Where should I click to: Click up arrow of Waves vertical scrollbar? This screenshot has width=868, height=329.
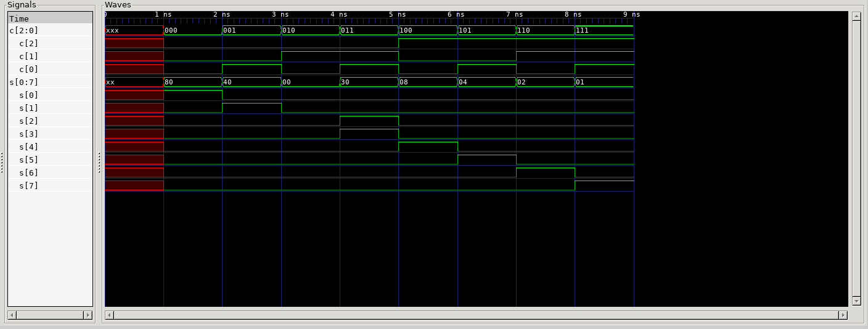[856, 16]
